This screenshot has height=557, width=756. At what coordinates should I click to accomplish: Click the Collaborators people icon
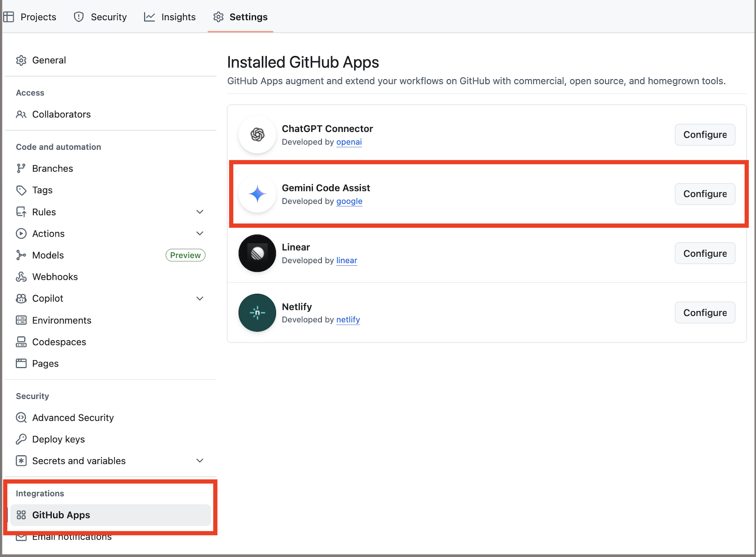click(x=21, y=114)
